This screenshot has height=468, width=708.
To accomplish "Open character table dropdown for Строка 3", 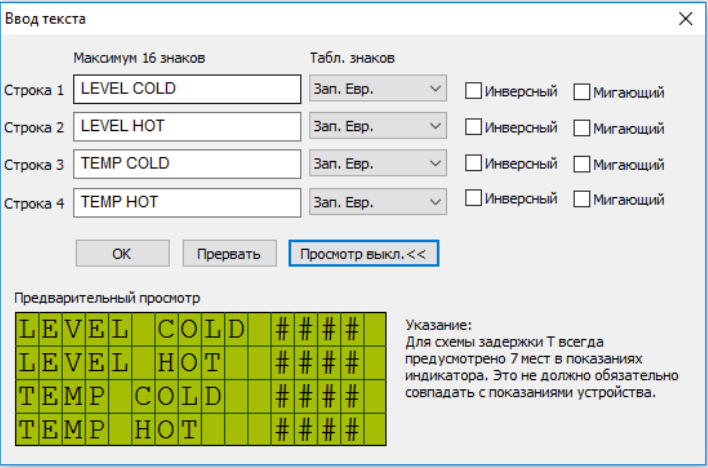I will click(x=378, y=163).
